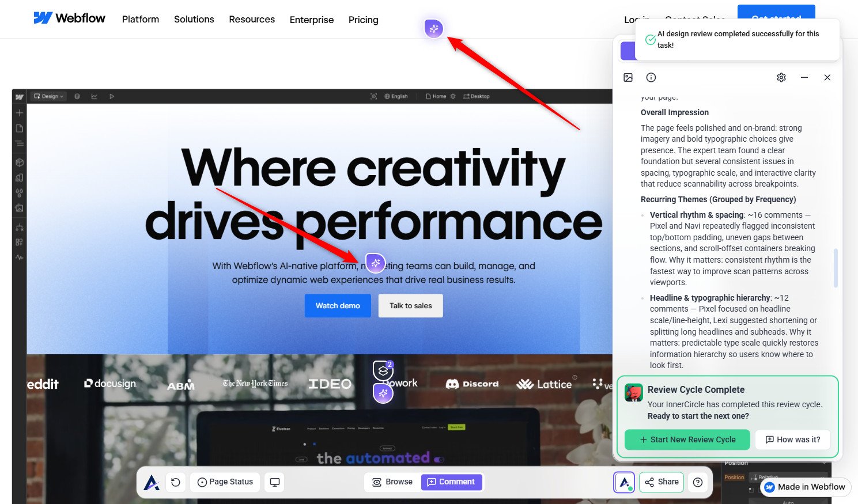Open the Enterprise nav item
Image resolution: width=858 pixels, height=504 pixels.
coord(311,20)
